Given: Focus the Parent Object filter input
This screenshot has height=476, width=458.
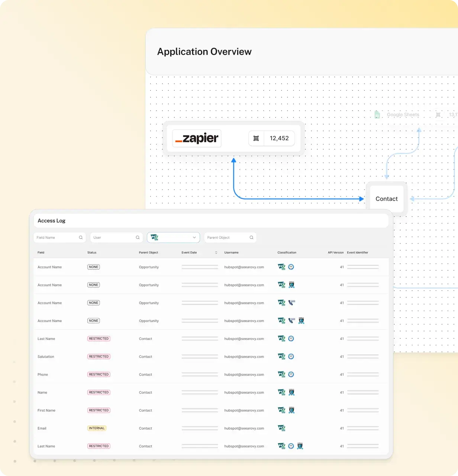Looking at the screenshot, I should coord(230,238).
